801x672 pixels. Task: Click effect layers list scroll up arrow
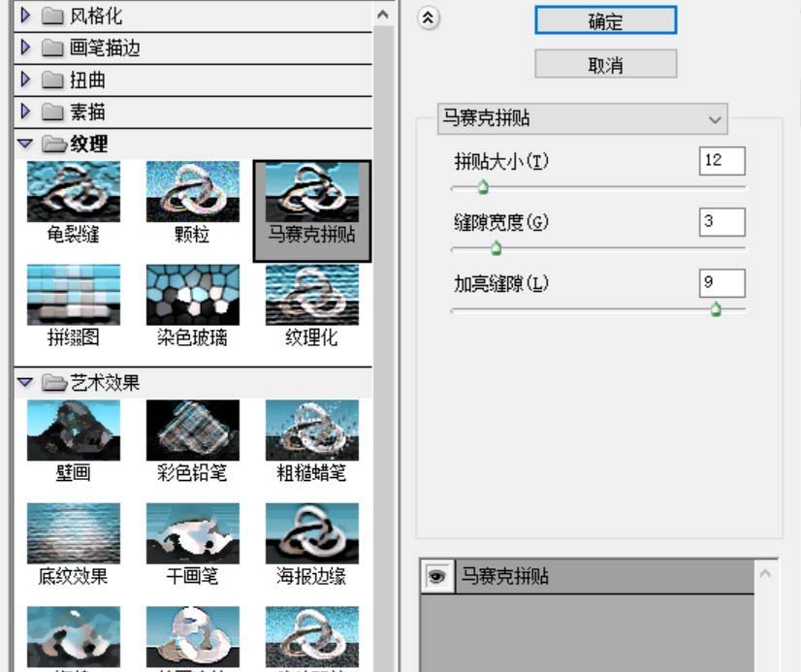click(x=765, y=574)
